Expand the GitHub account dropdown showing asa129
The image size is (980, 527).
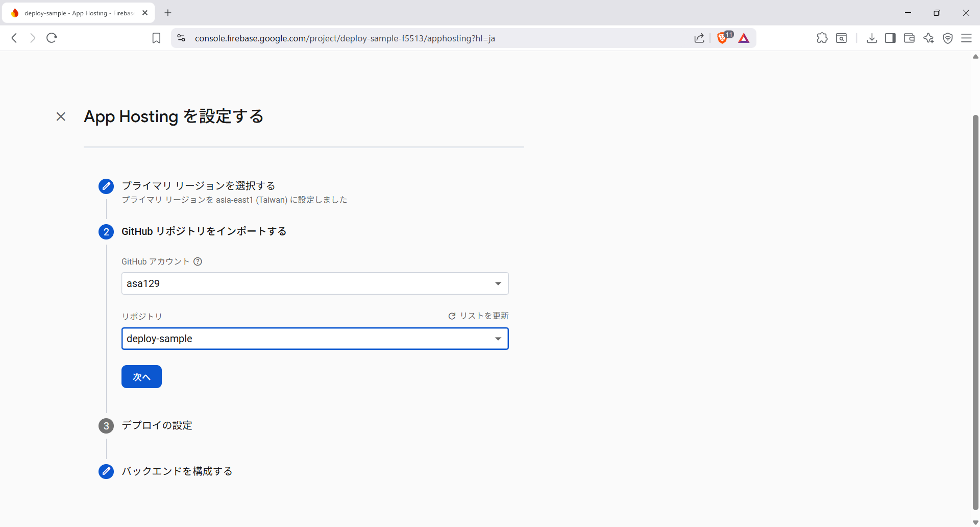[315, 283]
